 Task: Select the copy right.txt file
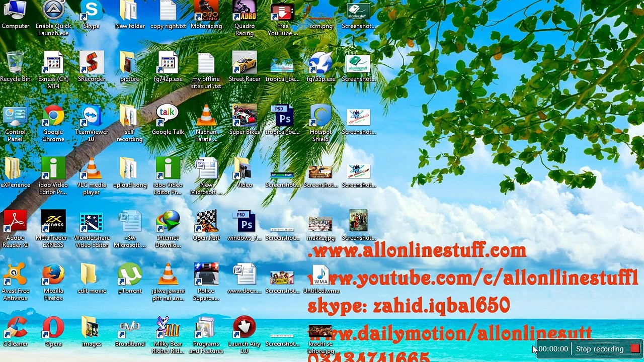[x=168, y=15]
